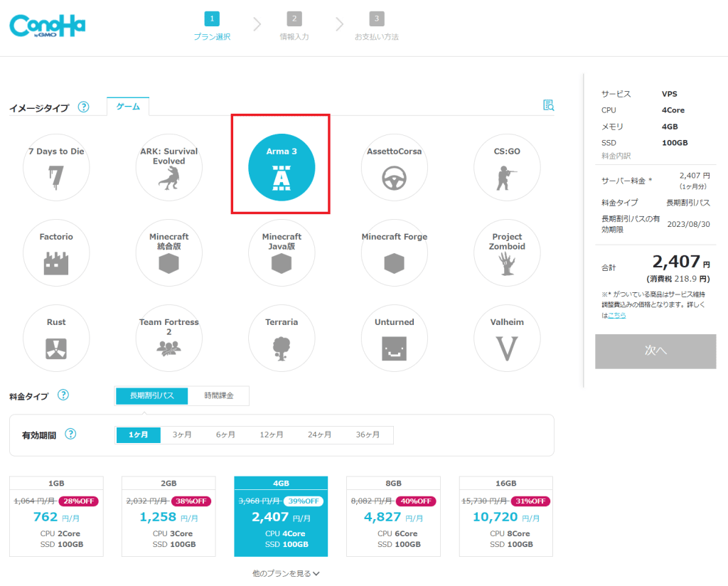The height and width of the screenshot is (586, 728).
Task: Select Minecraft 統合版 image
Action: pyautogui.click(x=169, y=253)
